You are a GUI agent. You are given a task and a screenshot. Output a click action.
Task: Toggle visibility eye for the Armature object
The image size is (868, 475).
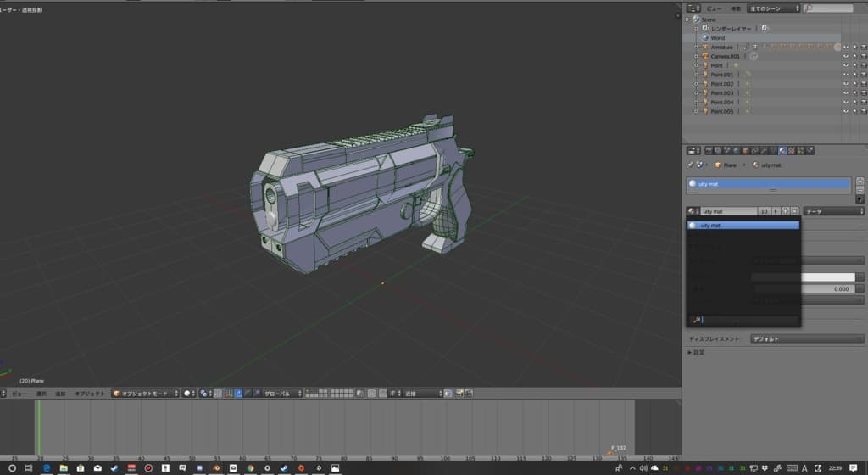(845, 47)
